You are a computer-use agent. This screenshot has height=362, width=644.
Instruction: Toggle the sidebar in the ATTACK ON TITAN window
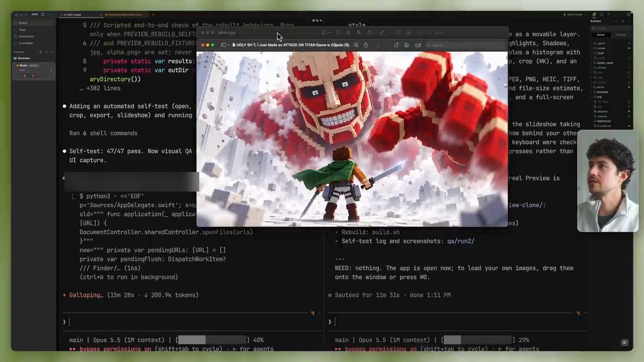tap(223, 45)
